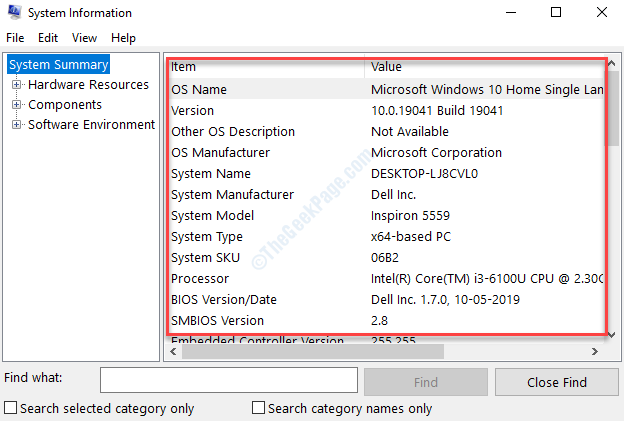Click the Close Find button

coord(557,382)
